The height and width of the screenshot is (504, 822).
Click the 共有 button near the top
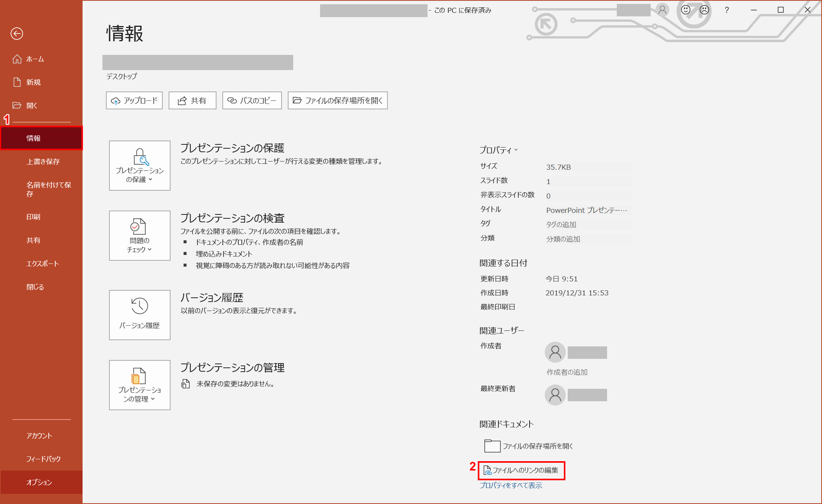(x=192, y=100)
